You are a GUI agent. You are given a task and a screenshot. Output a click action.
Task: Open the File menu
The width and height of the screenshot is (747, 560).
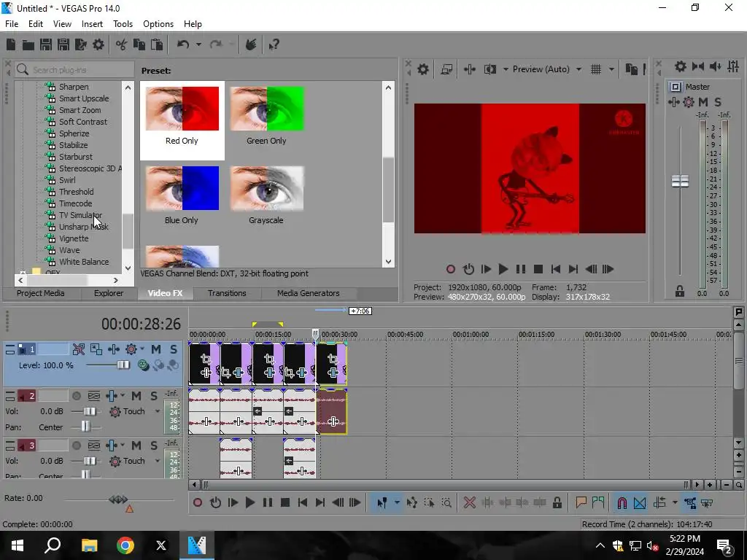12,24
